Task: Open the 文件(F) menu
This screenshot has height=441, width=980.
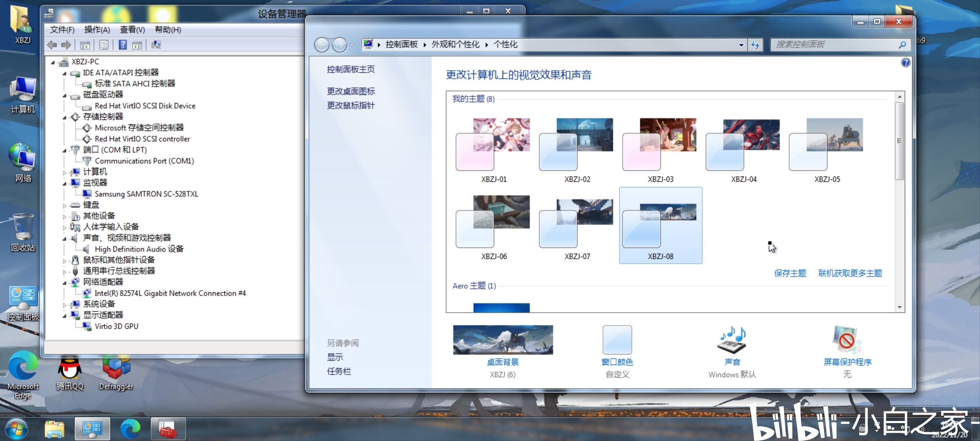Action: click(62, 30)
